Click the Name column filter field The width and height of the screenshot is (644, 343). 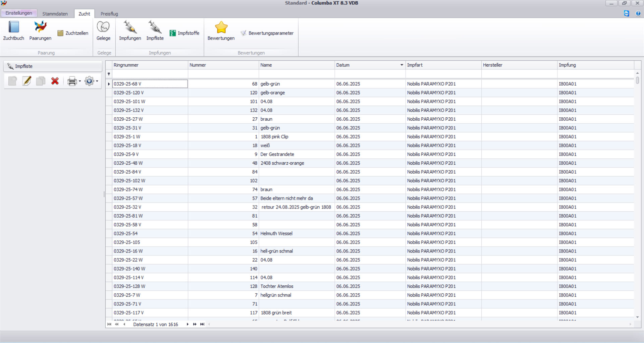297,74
